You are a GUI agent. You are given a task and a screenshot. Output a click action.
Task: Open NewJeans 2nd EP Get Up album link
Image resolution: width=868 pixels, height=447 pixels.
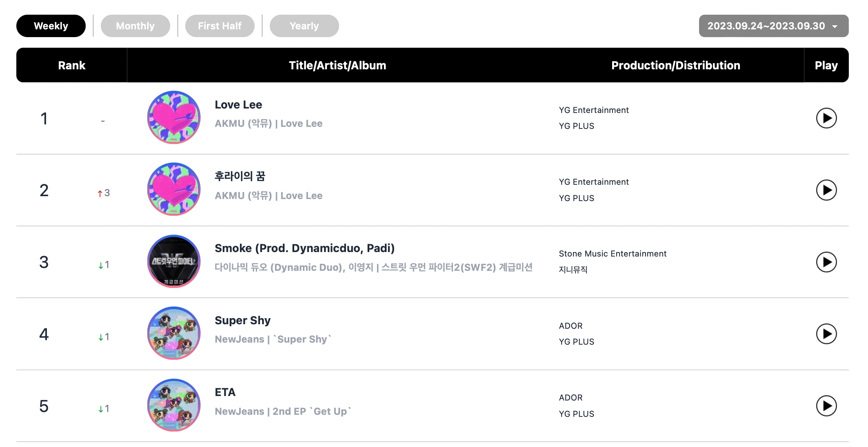[312, 412]
